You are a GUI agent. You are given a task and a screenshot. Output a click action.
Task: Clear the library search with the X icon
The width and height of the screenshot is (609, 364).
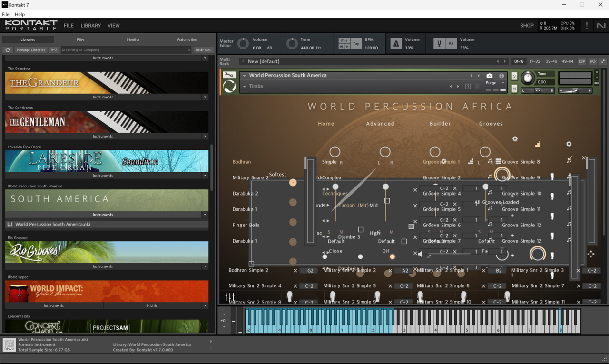(x=189, y=50)
